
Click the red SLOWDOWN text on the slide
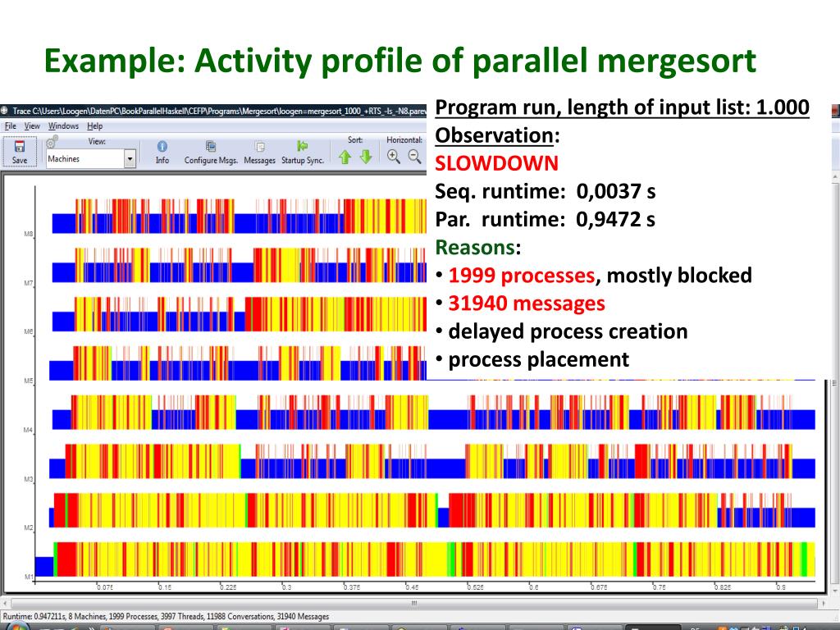(x=496, y=163)
